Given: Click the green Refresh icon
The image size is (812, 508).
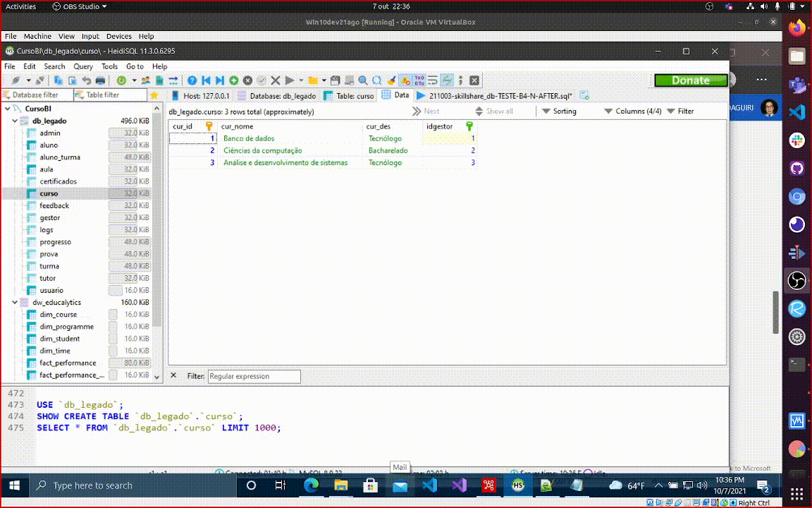Looking at the screenshot, I should tap(121, 80).
